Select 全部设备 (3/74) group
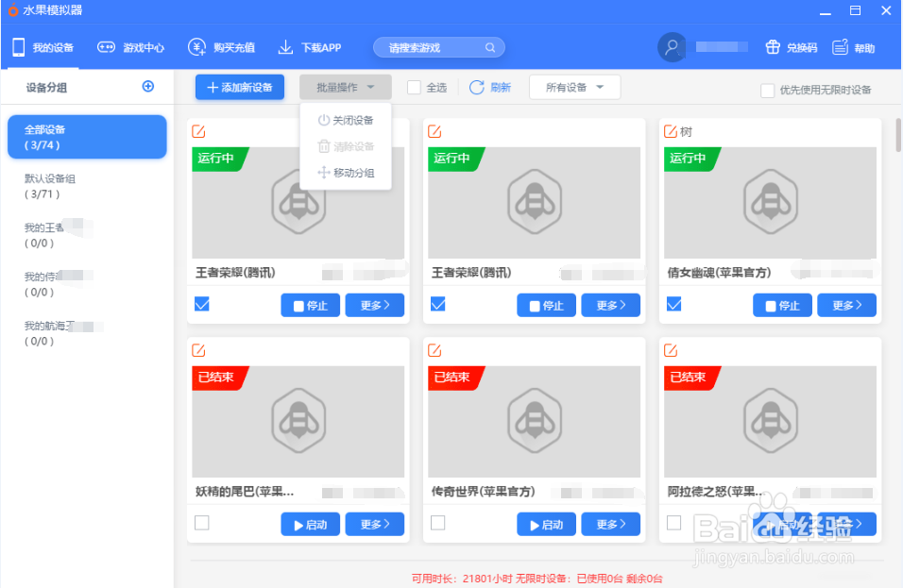Screen dimensions: 903x588 [87, 137]
